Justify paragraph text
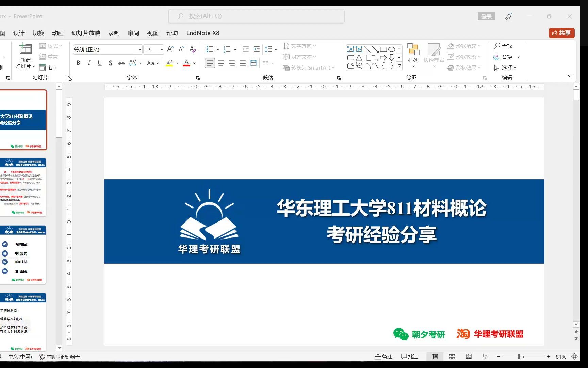The image size is (588, 368). [x=243, y=63]
